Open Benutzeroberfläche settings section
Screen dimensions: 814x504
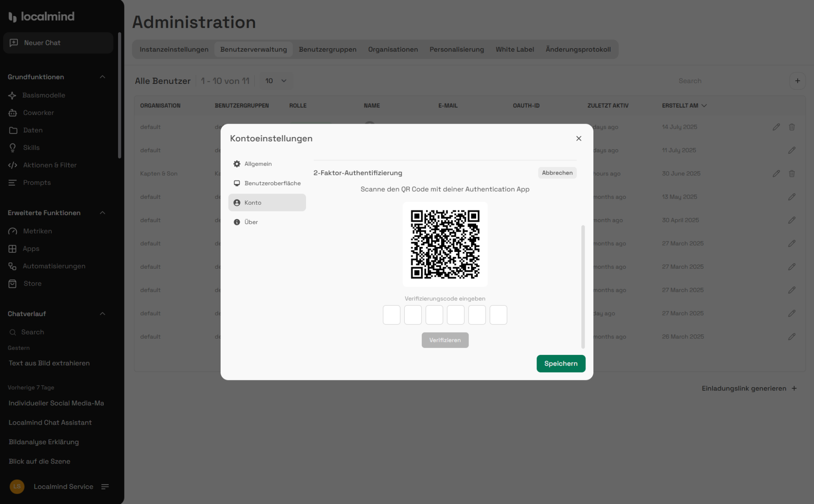coord(272,183)
